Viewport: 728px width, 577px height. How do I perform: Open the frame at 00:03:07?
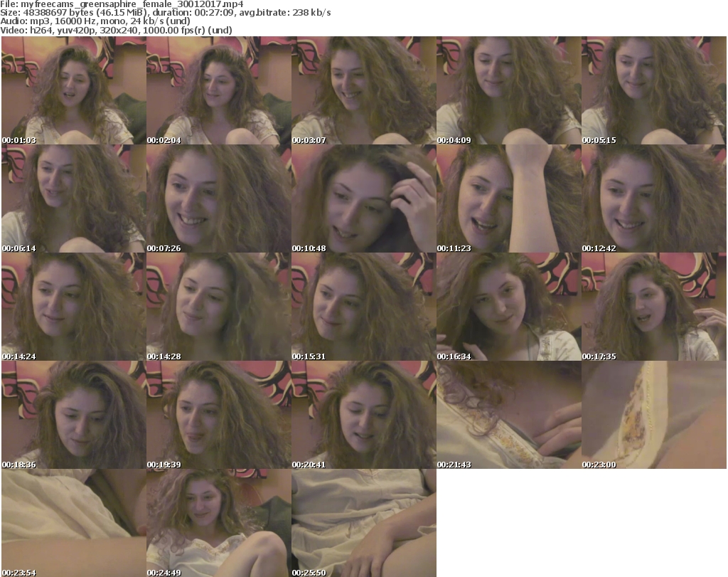point(364,90)
